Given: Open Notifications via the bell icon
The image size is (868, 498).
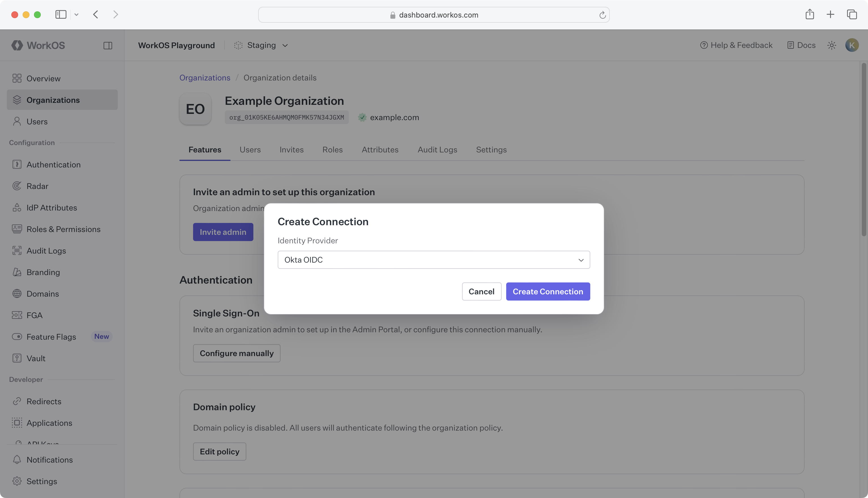Looking at the screenshot, I should coord(18,459).
